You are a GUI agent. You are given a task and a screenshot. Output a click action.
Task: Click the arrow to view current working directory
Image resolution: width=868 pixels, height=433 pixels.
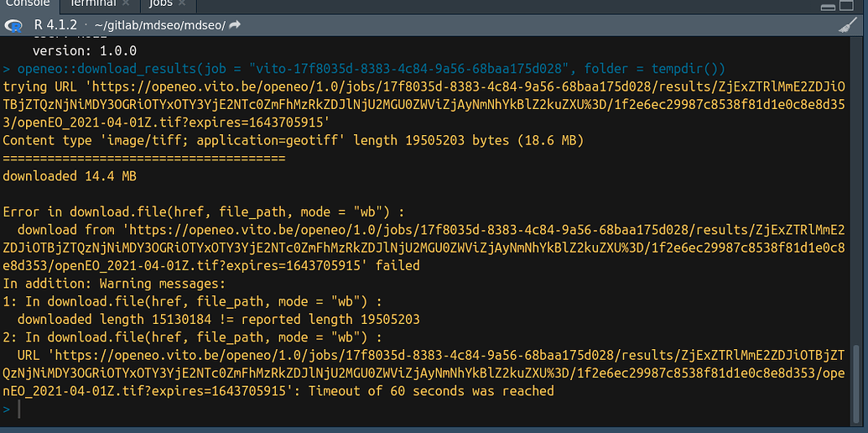pyautogui.click(x=235, y=25)
